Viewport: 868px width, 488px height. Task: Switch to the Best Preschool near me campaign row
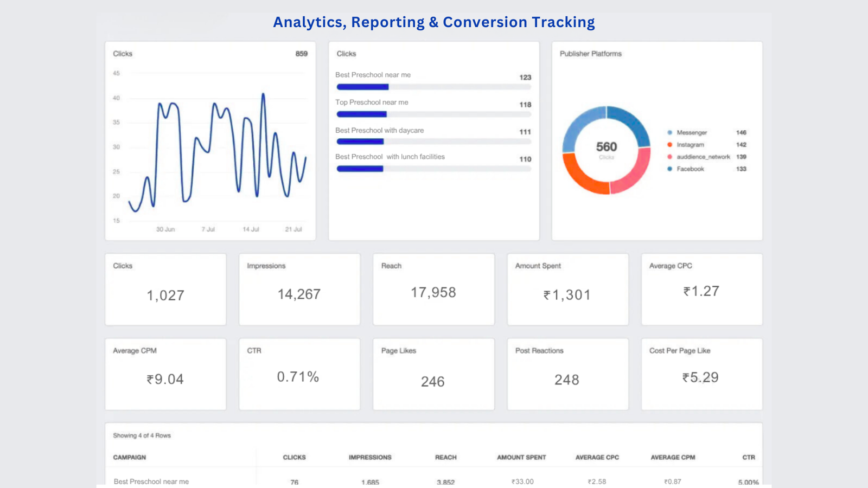pyautogui.click(x=151, y=481)
